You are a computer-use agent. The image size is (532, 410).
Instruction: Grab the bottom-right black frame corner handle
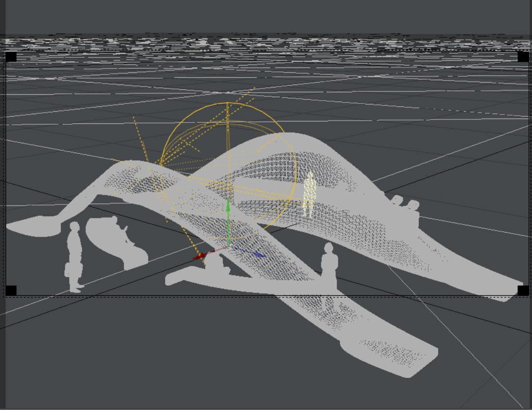pos(523,290)
